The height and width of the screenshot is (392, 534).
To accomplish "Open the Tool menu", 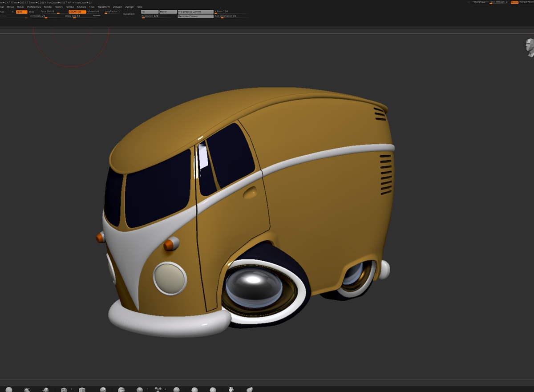I will coord(92,7).
